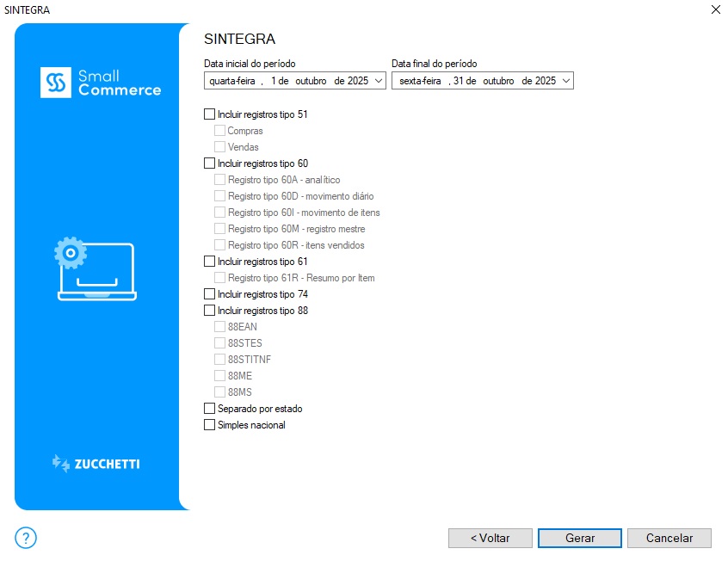Select the year 2025 in final date field

pyautogui.click(x=545, y=81)
